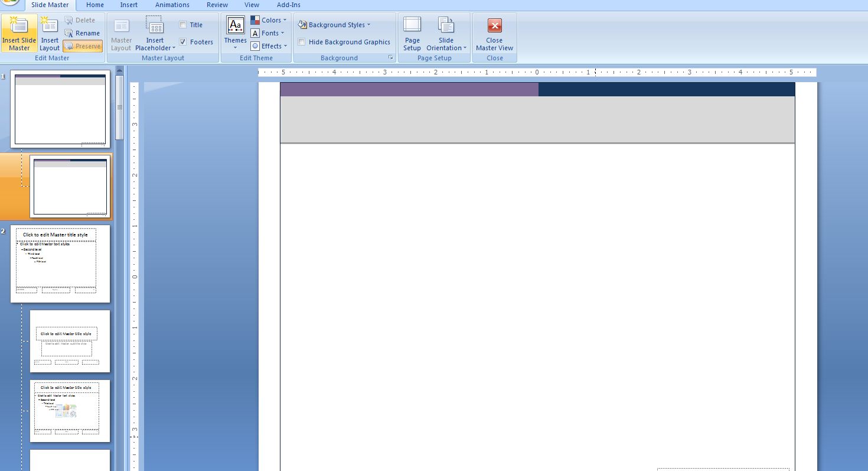Open Page Setup
Image resolution: width=868 pixels, height=471 pixels.
coord(412,34)
